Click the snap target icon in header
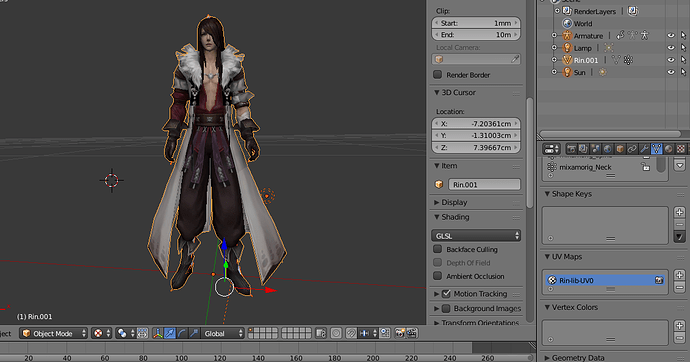This screenshot has height=362, width=690. coord(385,333)
